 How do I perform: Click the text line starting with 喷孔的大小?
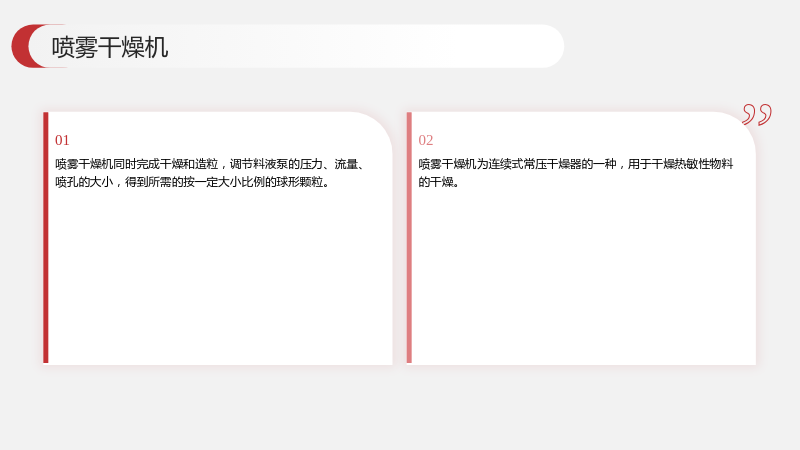click(192, 182)
